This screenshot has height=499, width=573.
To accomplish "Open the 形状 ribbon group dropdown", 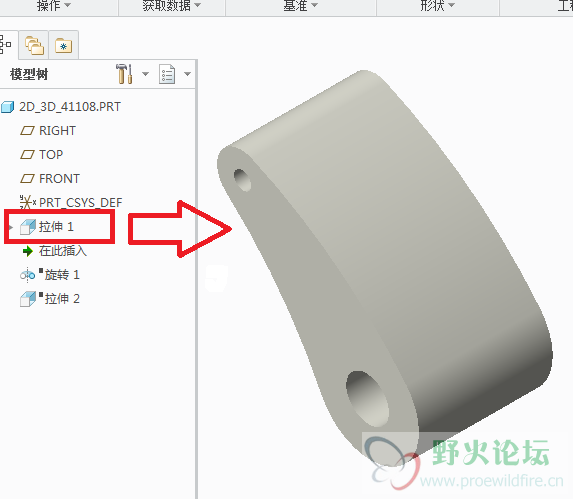I will pos(437,5).
